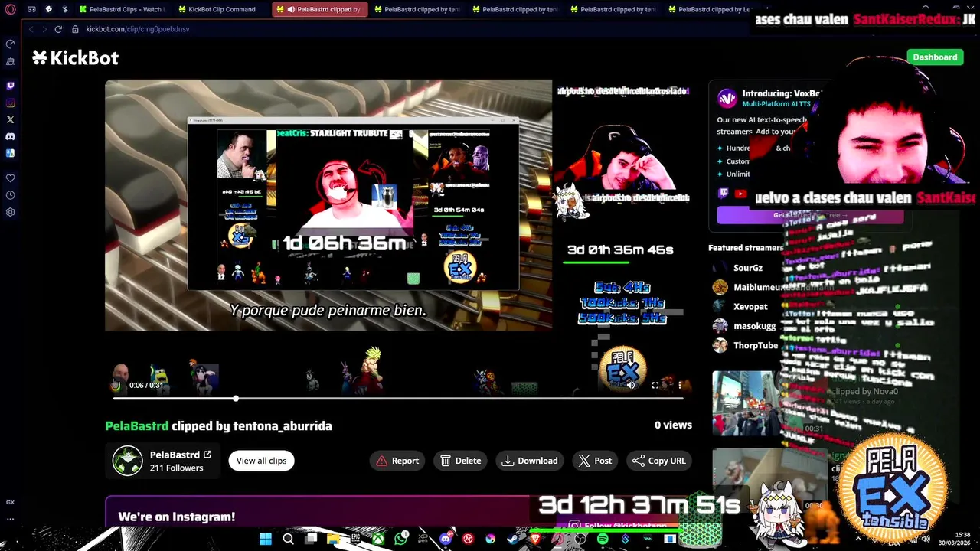Click the address bar lock icon
The image size is (980, 551).
click(75, 29)
